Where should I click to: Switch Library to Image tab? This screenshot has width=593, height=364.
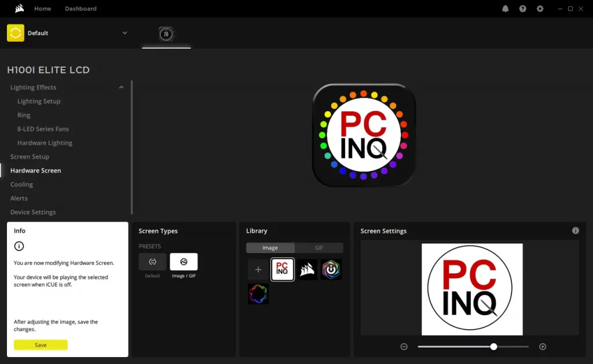[x=270, y=248]
